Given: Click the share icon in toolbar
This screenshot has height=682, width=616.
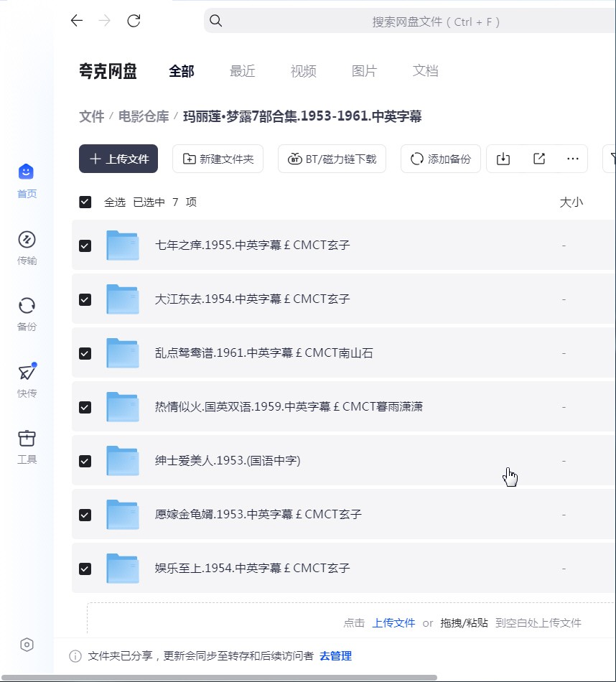Looking at the screenshot, I should tap(539, 159).
